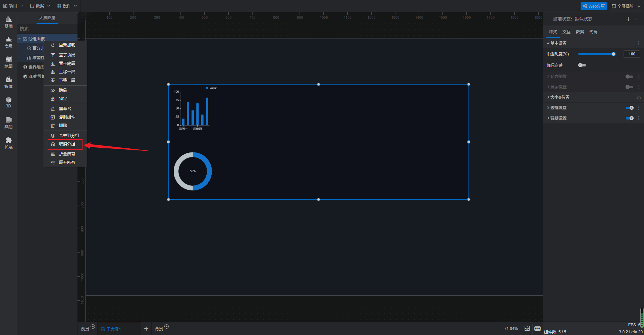Open the 3D components sidebar icon
The image size is (644, 335).
8,102
